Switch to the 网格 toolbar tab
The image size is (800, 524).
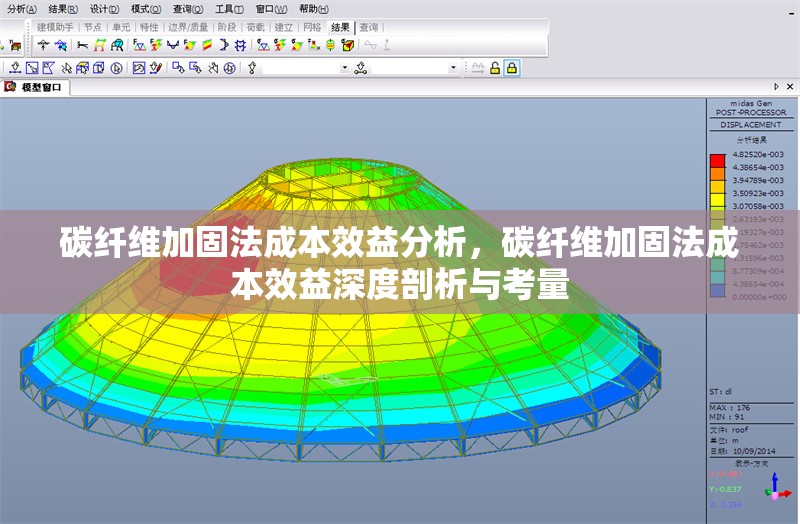pyautogui.click(x=312, y=27)
